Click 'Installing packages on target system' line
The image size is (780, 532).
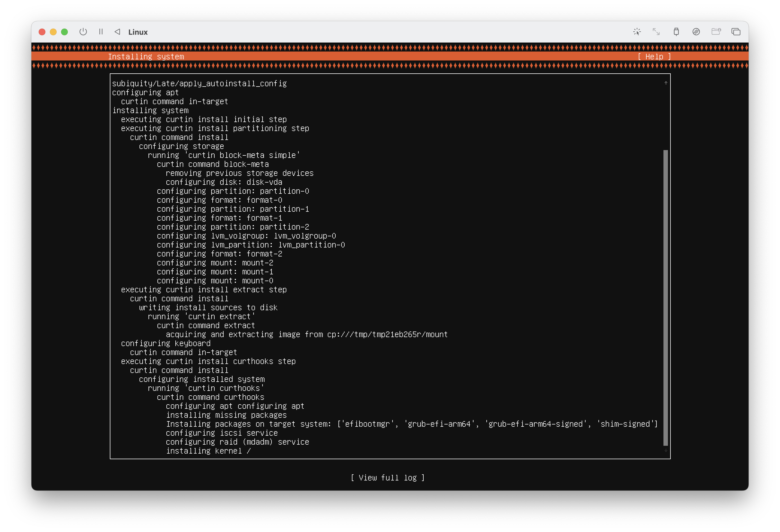(x=412, y=424)
